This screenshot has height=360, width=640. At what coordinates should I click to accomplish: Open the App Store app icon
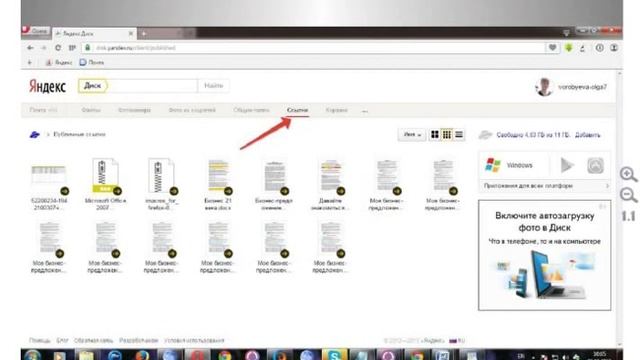click(595, 165)
